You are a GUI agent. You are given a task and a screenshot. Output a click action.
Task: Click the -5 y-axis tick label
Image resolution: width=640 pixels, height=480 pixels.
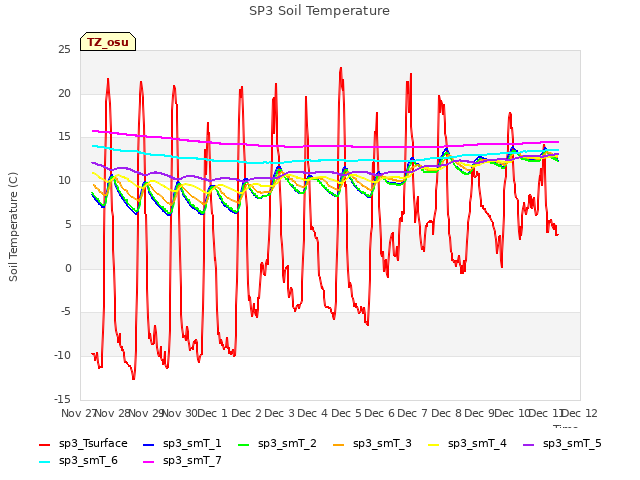pyautogui.click(x=65, y=312)
